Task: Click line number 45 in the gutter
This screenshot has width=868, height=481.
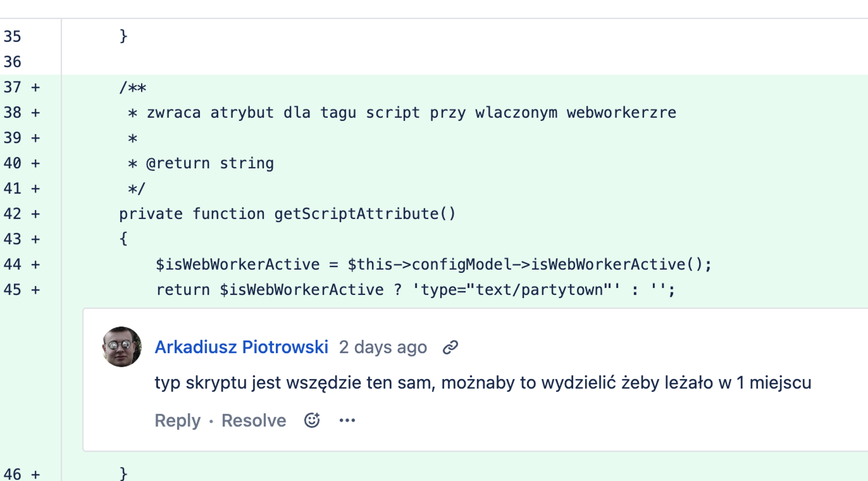Action: [x=13, y=290]
